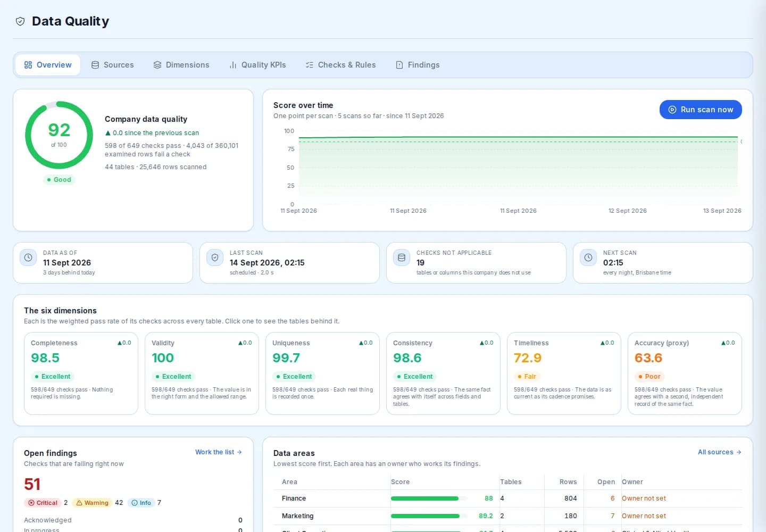Screen dimensions: 766x532
Task: Open the Quality KPIs tab
Action: point(257,65)
